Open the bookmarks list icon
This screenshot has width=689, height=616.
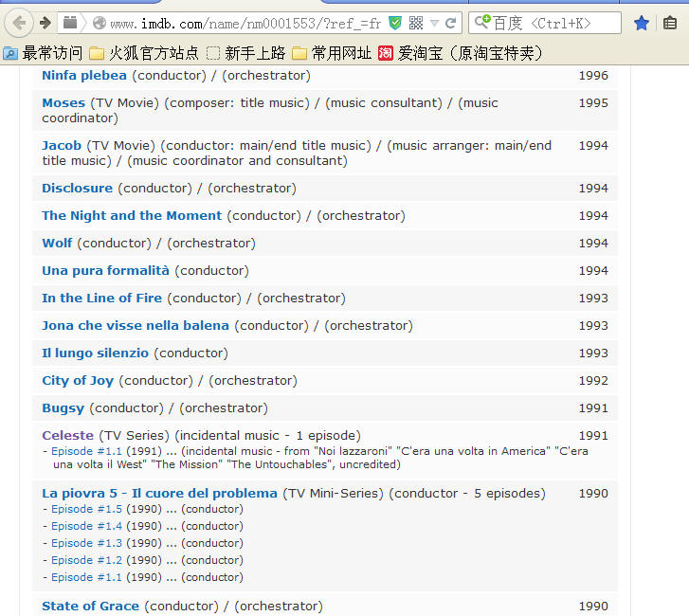tap(670, 23)
